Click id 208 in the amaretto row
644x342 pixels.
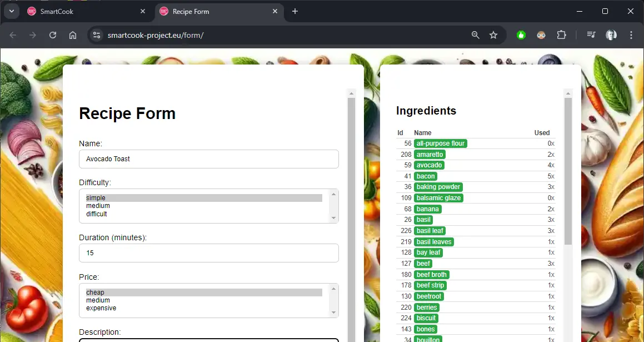406,155
